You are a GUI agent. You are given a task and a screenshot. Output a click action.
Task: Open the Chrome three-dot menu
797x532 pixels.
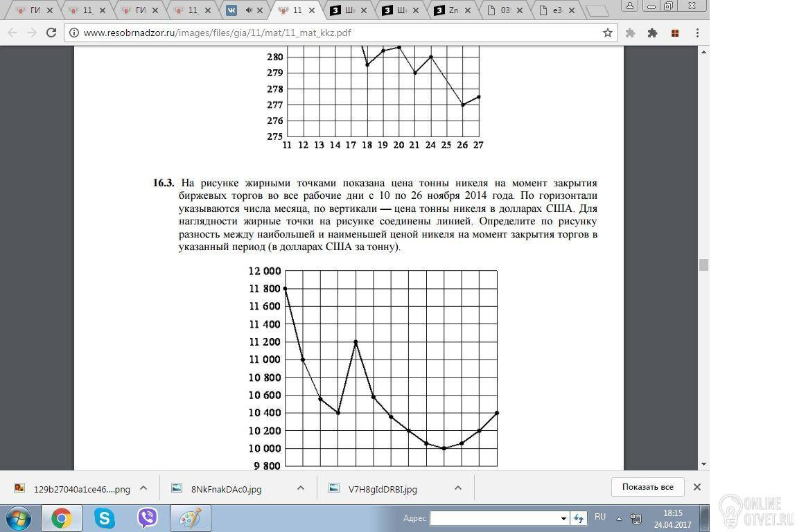coord(697,33)
